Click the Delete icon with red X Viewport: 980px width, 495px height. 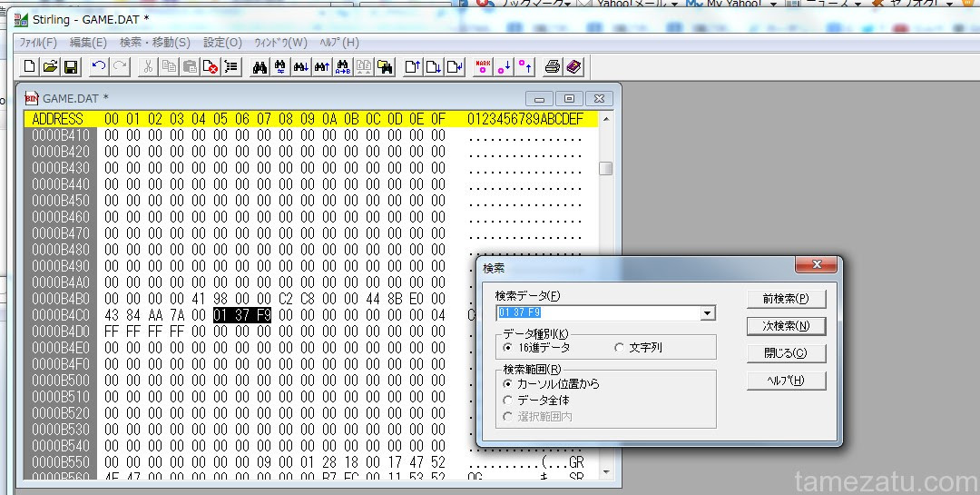211,66
